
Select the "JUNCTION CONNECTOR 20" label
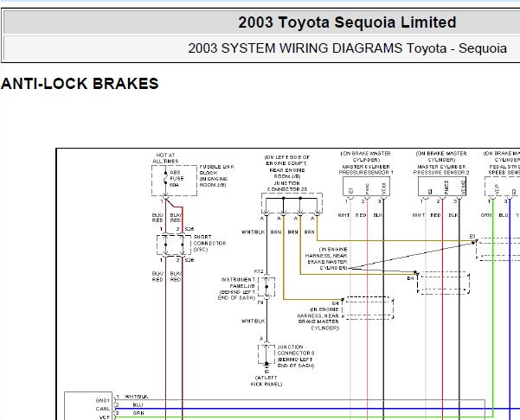[x=287, y=186]
